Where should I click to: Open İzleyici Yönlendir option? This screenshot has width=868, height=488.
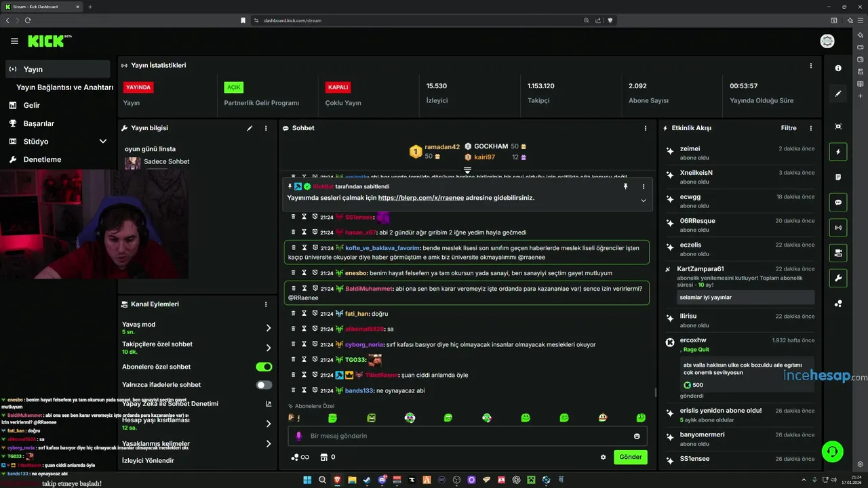[x=148, y=461]
